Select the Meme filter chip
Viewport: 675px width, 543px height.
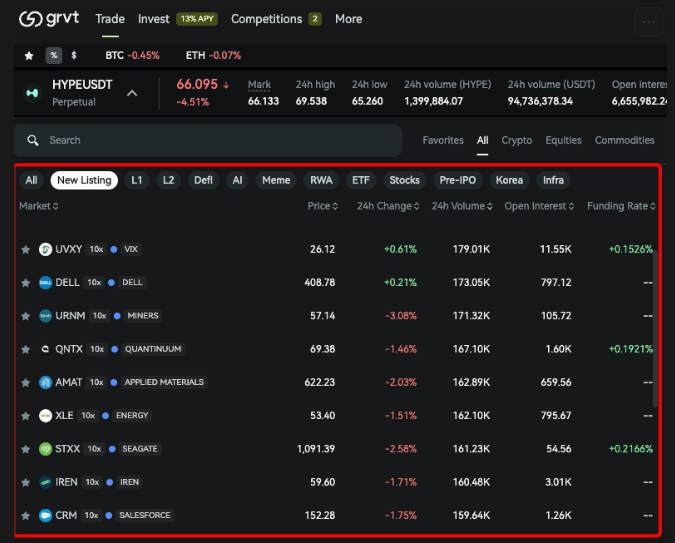(276, 180)
